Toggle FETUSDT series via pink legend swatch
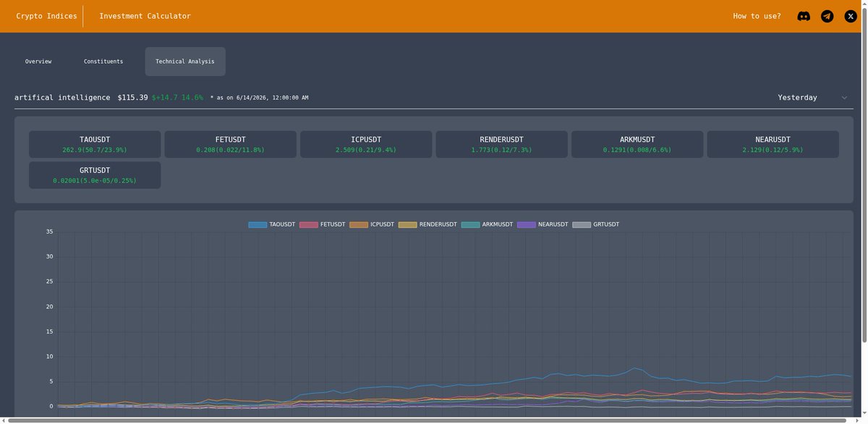 [309, 224]
